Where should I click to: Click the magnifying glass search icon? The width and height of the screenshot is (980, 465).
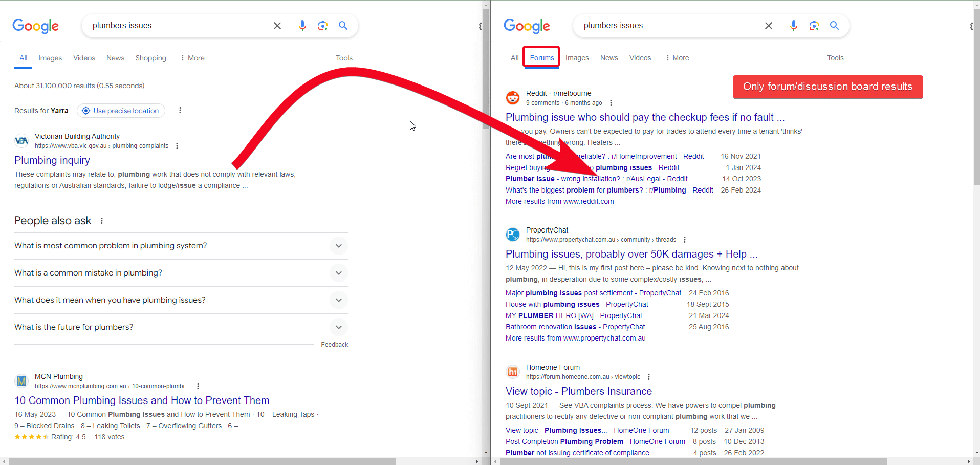[343, 25]
